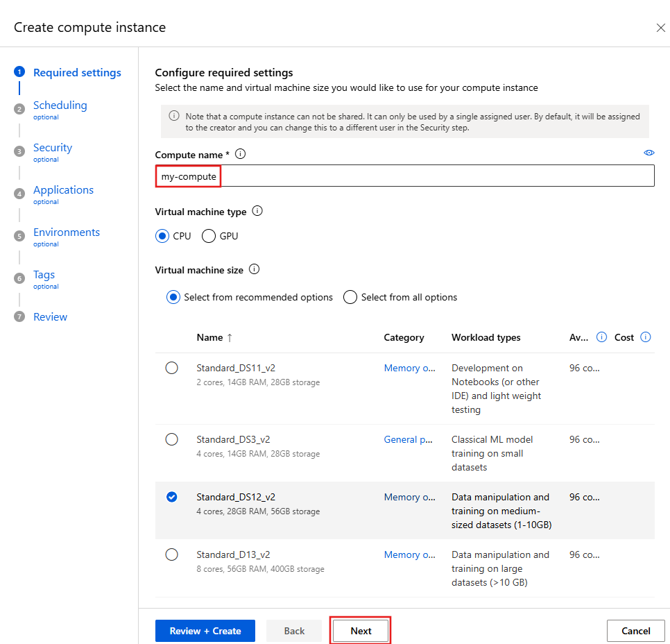670x644 pixels.
Task: Select the Standard_D13_v2 machine size
Action: tap(172, 554)
